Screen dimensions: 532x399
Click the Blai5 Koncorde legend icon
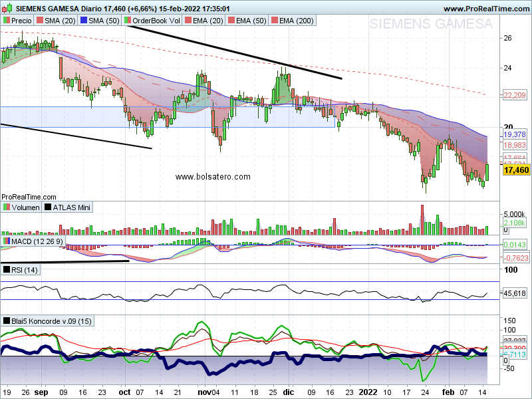click(7, 321)
